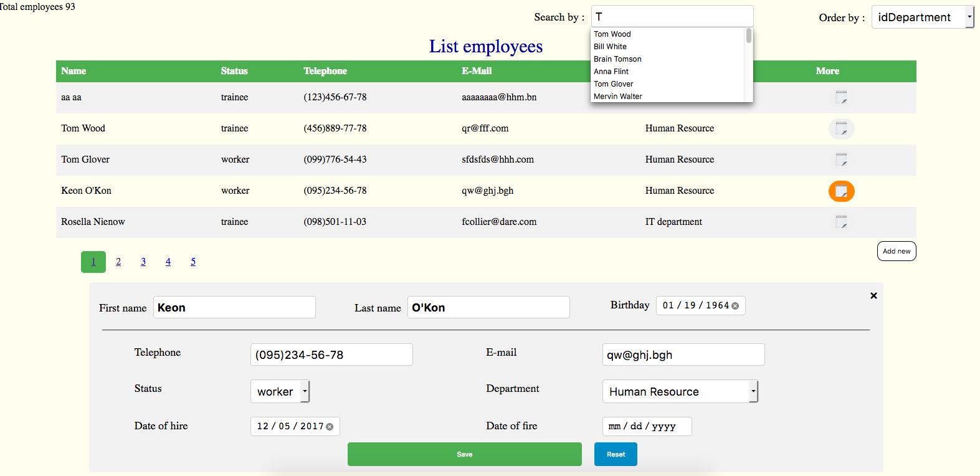This screenshot has height=476, width=980.
Task: Click the Add new button
Action: tap(897, 251)
